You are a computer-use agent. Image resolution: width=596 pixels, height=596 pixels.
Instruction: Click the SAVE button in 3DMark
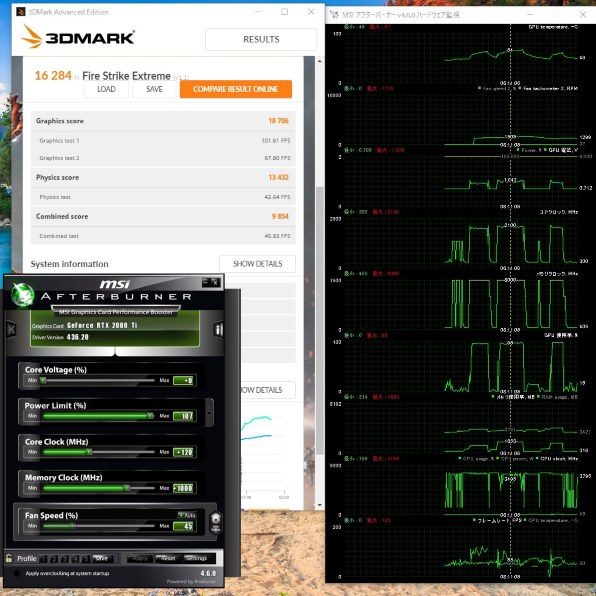click(154, 89)
